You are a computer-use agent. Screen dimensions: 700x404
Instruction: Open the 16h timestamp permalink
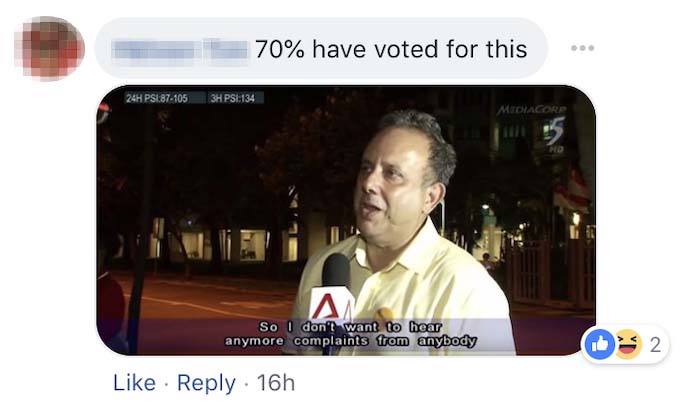(275, 383)
